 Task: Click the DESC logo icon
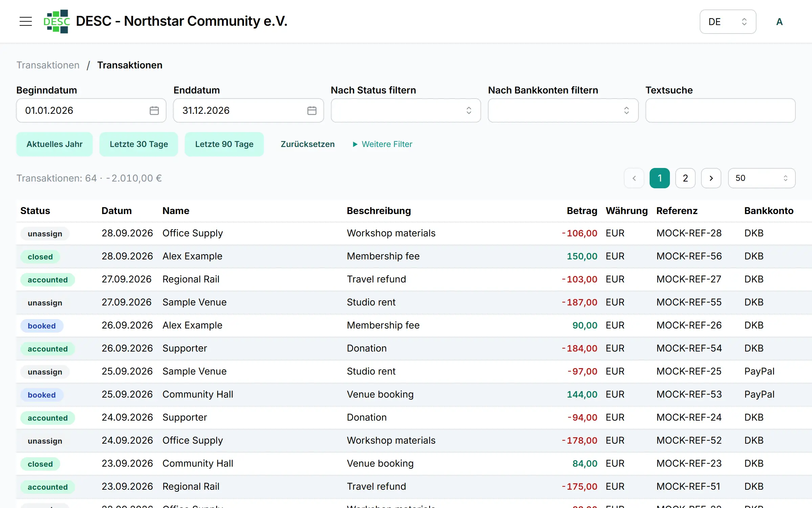[57, 22]
